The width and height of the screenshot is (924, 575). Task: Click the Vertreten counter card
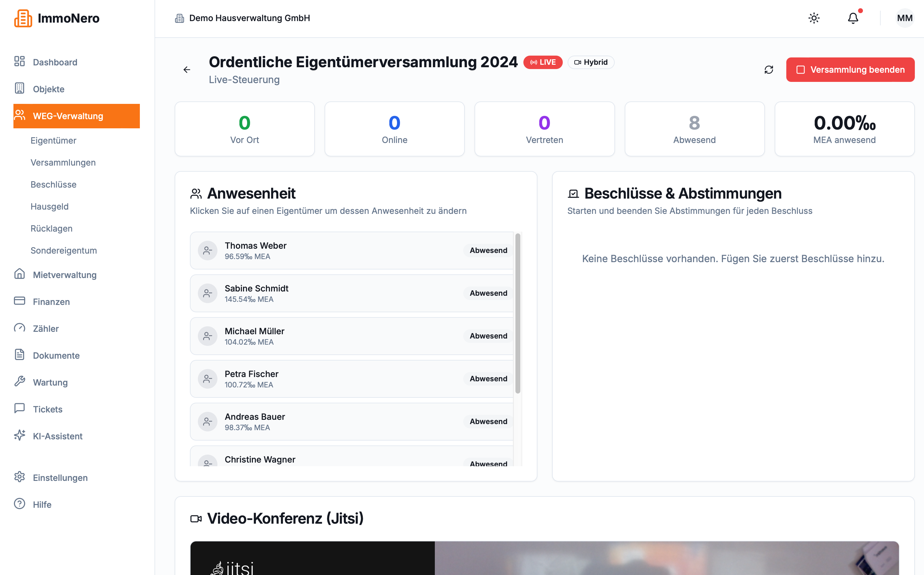coord(544,129)
